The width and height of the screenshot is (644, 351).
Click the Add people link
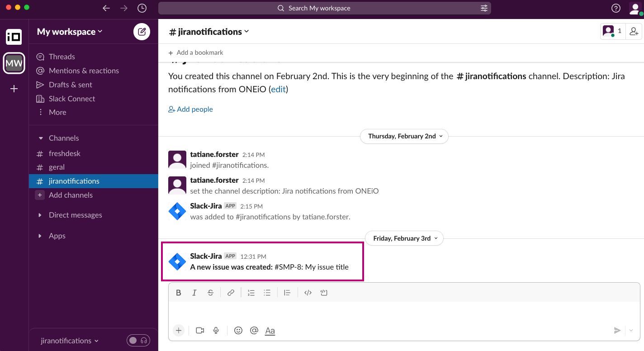[x=190, y=109]
